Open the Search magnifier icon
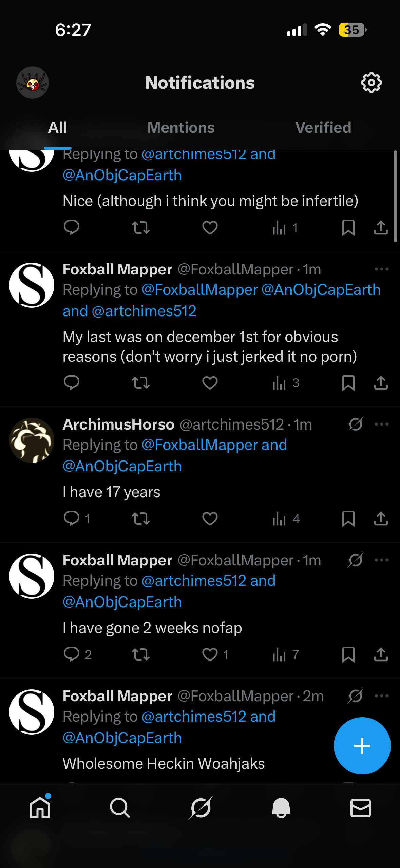This screenshot has width=400, height=868. tap(120, 808)
